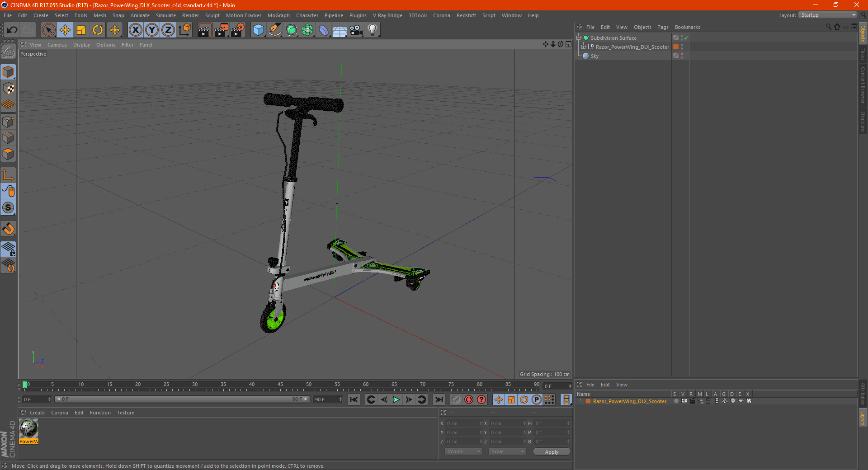Open the Layers side tab
This screenshot has width=868, height=470.
(863, 418)
